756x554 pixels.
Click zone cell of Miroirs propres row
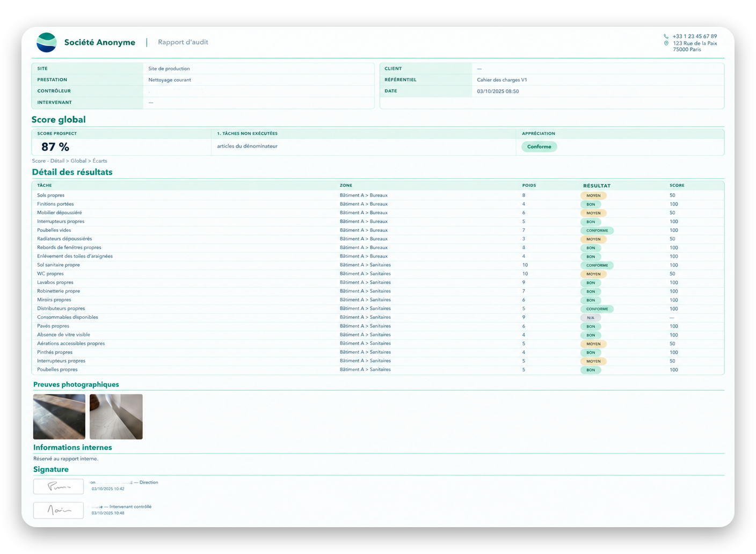tap(365, 300)
